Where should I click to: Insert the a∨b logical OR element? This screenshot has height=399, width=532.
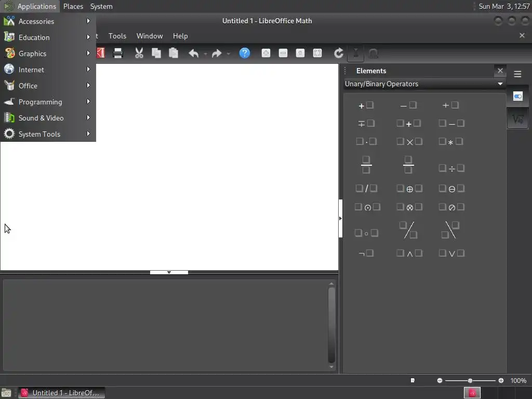(451, 253)
